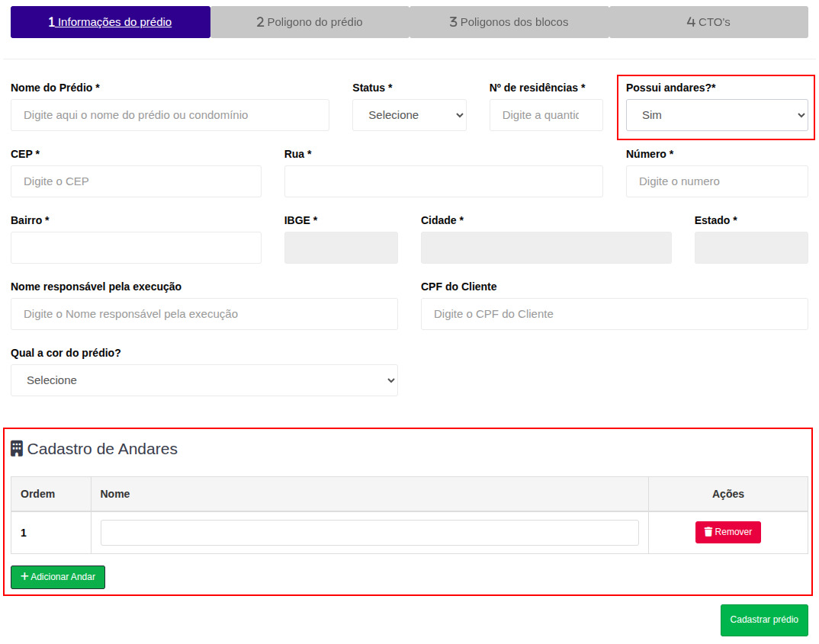Viewport: 819px width, 644px height.
Task: Click the trash icon in Remover button
Action: coord(708,532)
